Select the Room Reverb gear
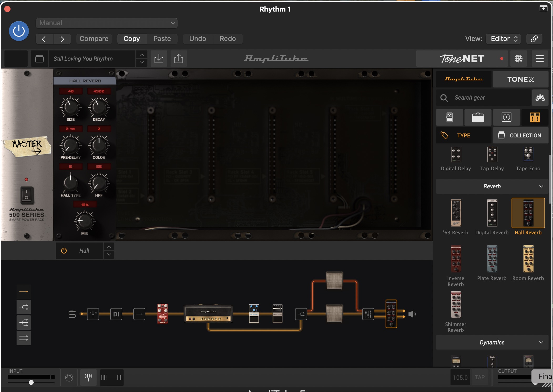This screenshot has height=392, width=553. 528,263
